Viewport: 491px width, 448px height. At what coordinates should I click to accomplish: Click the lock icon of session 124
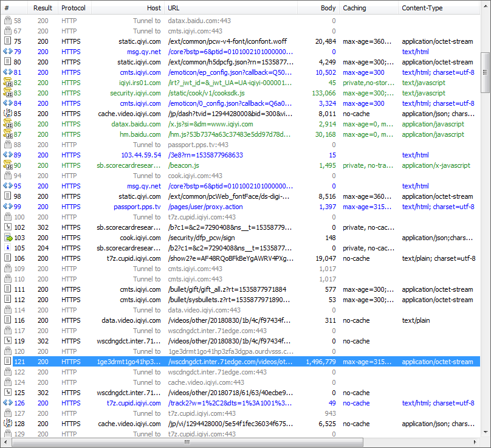[8, 382]
